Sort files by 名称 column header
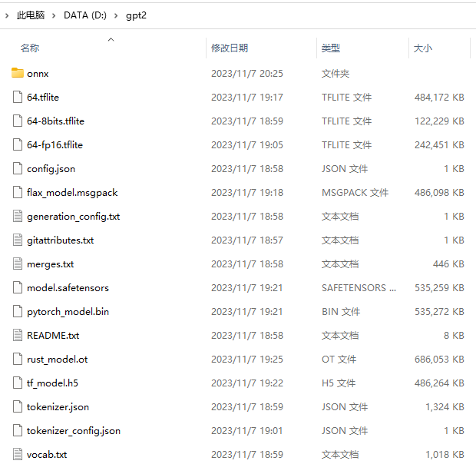Image resolution: width=476 pixels, height=474 pixels. coord(30,48)
